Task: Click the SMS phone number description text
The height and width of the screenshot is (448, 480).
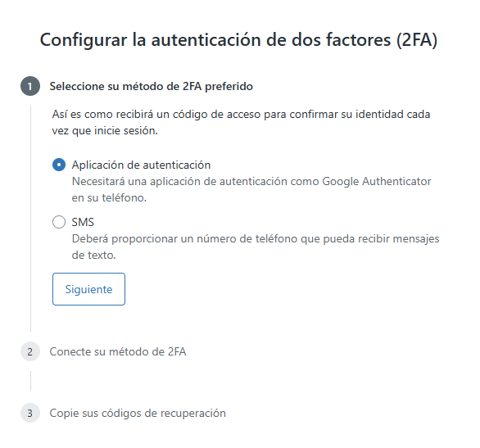Action: coord(256,247)
